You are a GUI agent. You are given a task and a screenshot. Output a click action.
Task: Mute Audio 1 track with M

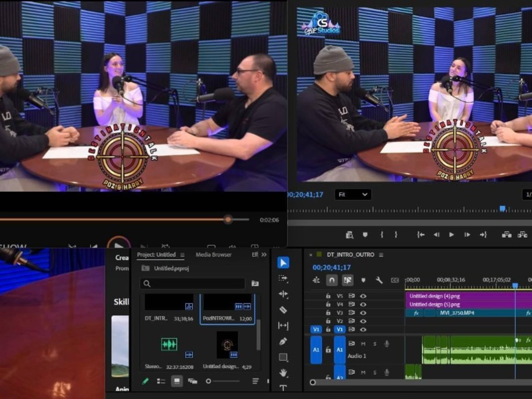click(363, 344)
